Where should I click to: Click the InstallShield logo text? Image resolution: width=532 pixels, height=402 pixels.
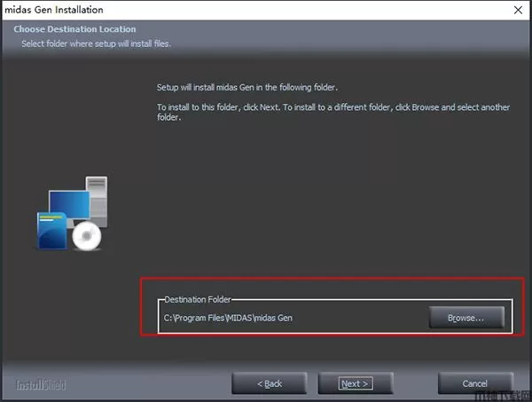pos(41,384)
